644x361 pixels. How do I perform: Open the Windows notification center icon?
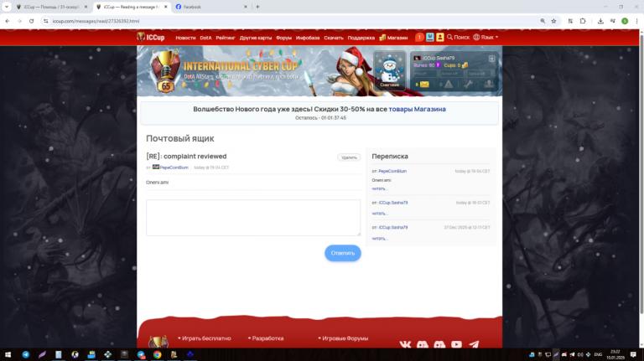(x=633, y=354)
